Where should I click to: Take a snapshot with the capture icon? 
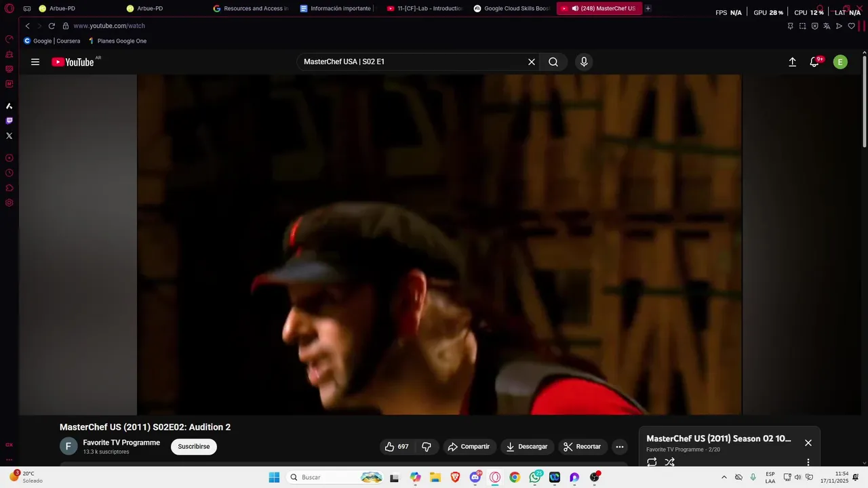pyautogui.click(x=802, y=26)
